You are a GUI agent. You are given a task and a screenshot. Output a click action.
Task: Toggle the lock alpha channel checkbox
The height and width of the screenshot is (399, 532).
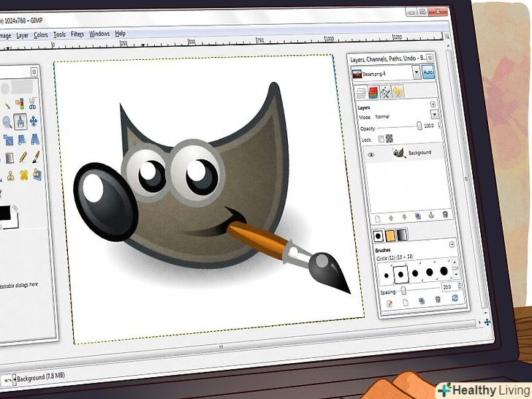click(389, 138)
